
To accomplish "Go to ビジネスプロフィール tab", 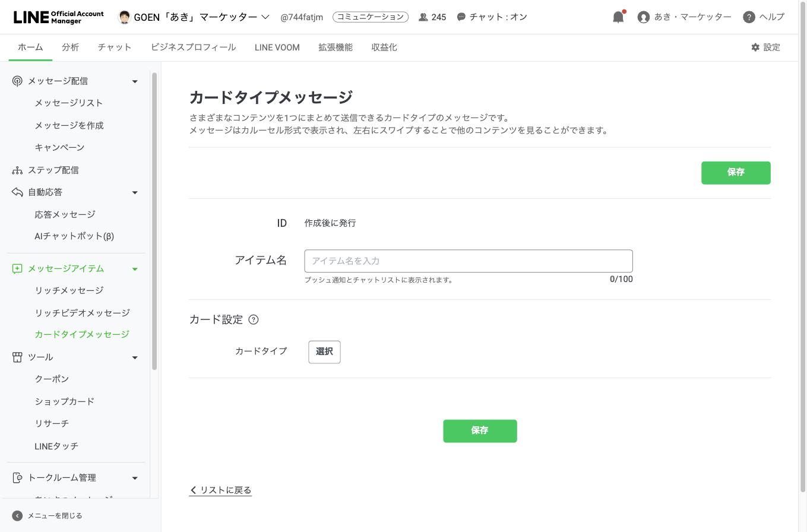I will point(193,47).
